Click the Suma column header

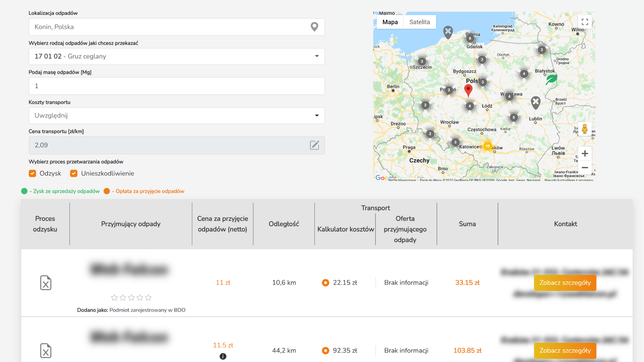(467, 224)
